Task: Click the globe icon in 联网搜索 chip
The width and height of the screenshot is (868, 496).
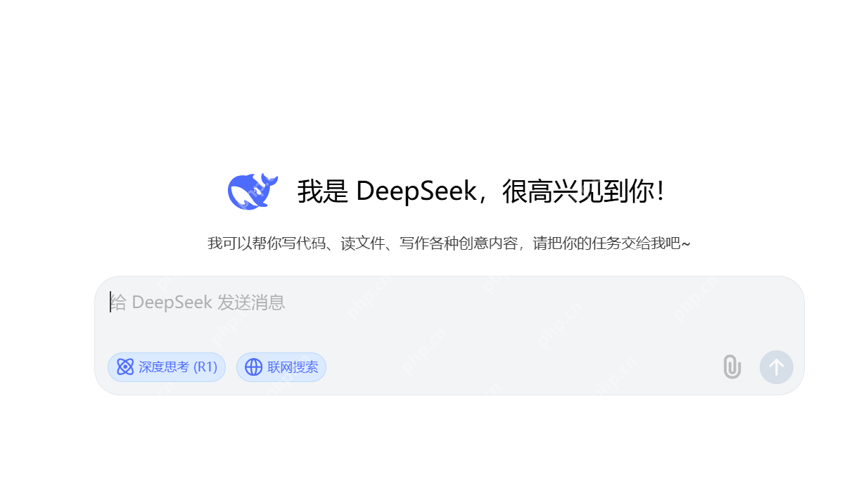Action: 253,367
